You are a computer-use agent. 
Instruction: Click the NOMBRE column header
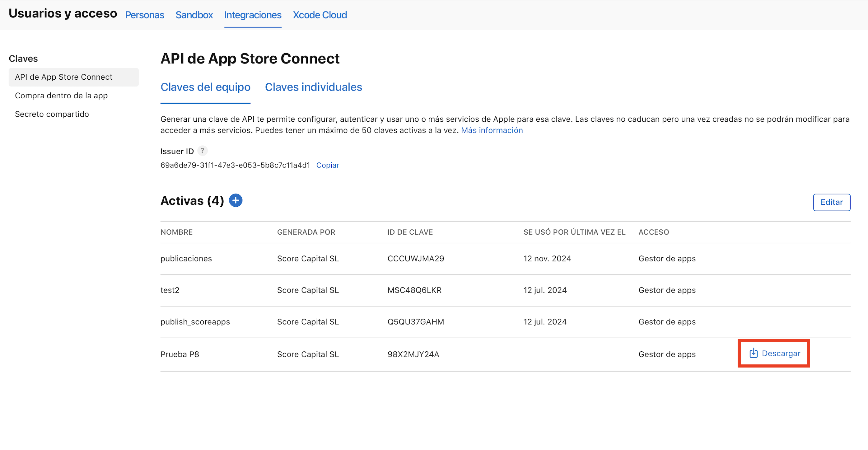[177, 232]
